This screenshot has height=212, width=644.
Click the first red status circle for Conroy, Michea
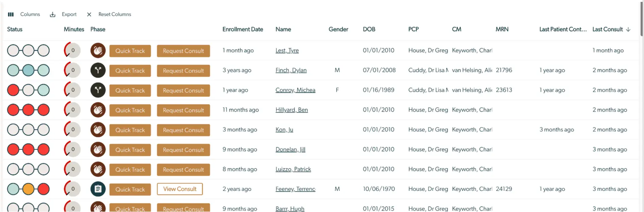tap(13, 90)
